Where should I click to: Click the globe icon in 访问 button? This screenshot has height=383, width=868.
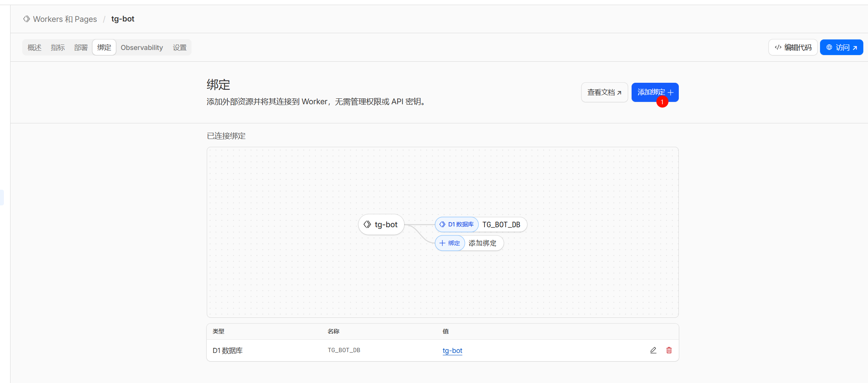click(x=829, y=47)
